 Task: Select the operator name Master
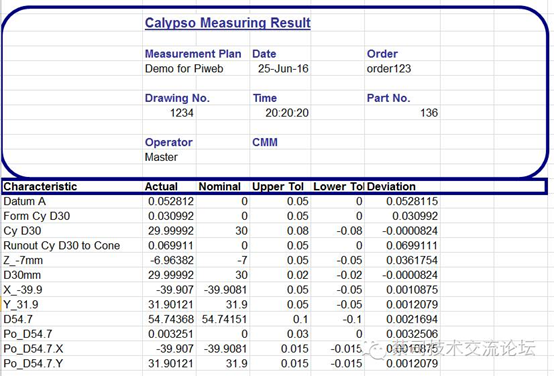161,157
